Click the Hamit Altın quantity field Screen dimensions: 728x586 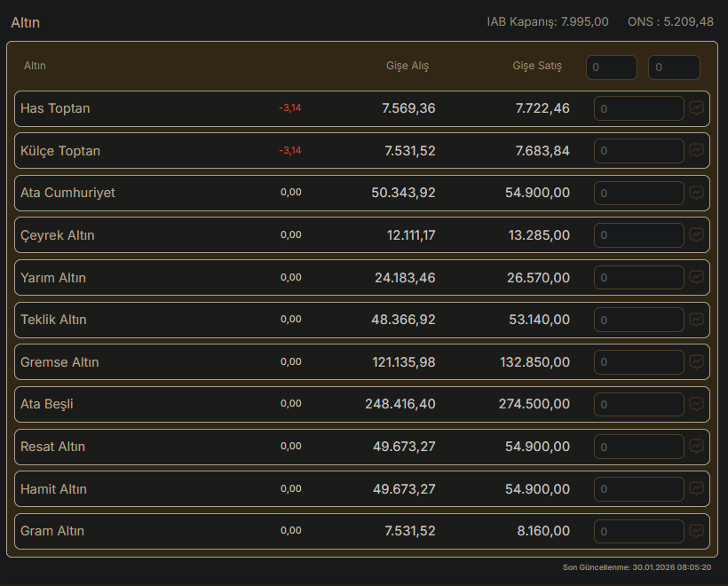click(x=639, y=489)
